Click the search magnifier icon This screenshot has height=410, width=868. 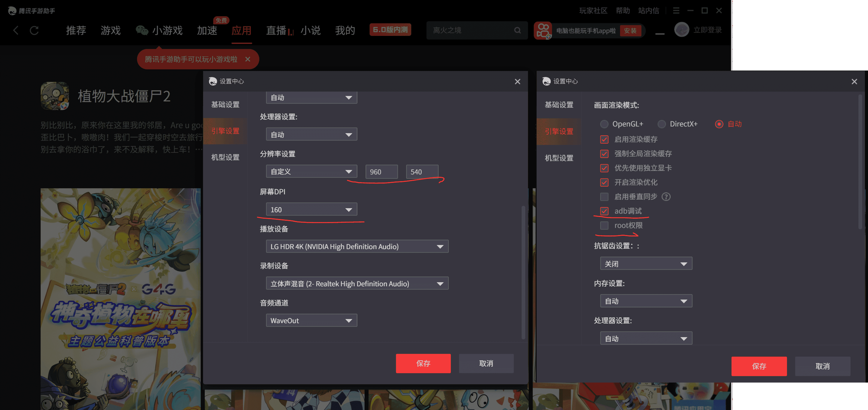pyautogui.click(x=517, y=30)
